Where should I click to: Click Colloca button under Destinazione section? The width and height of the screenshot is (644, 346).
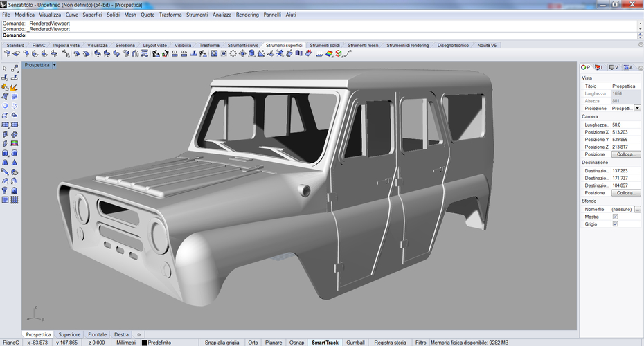point(626,193)
